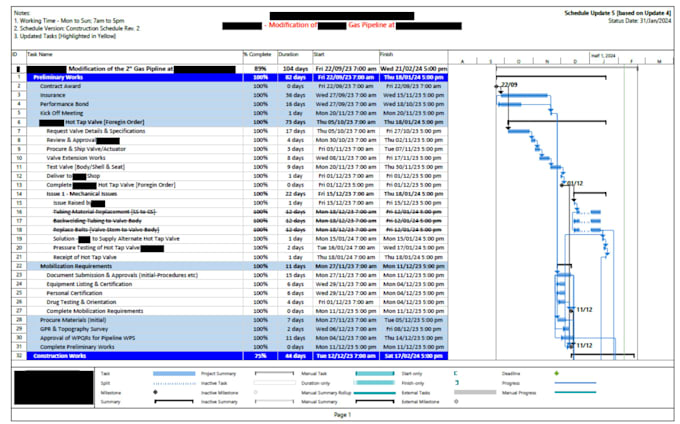Click the Project Summary bar in the legend
Screen dimensions: 680x424
(x=275, y=373)
